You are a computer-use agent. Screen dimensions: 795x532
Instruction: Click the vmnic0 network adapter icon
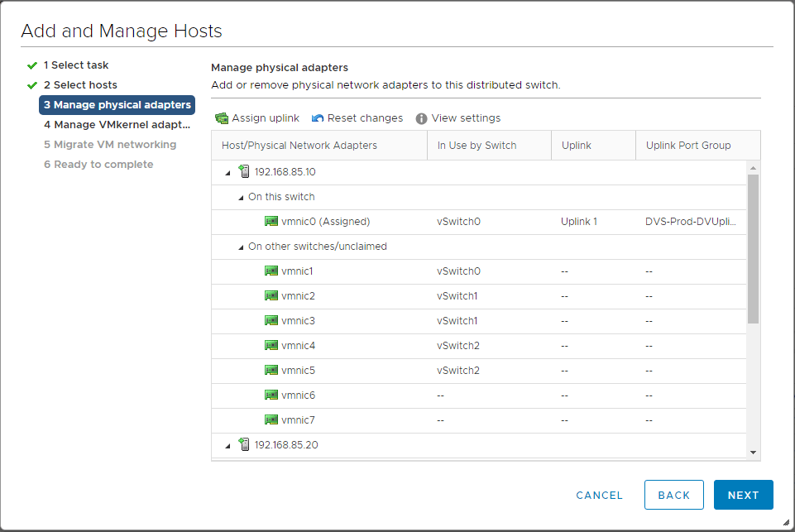coord(271,222)
